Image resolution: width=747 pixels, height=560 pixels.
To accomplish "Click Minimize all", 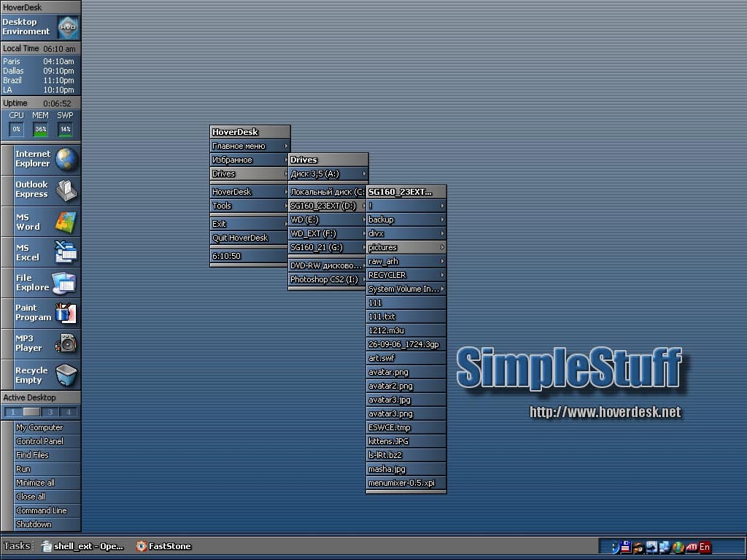I will tap(47, 483).
